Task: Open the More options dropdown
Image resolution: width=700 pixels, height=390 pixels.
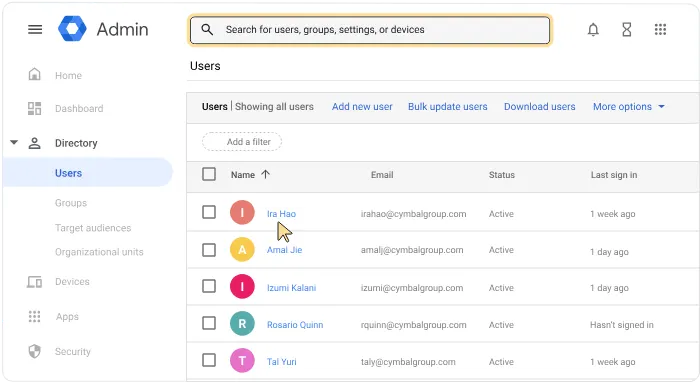Action: (x=629, y=107)
